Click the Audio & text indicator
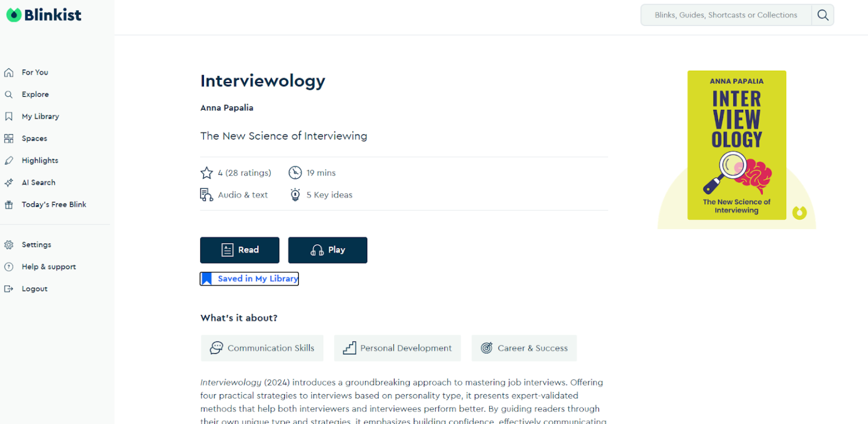 pos(234,194)
